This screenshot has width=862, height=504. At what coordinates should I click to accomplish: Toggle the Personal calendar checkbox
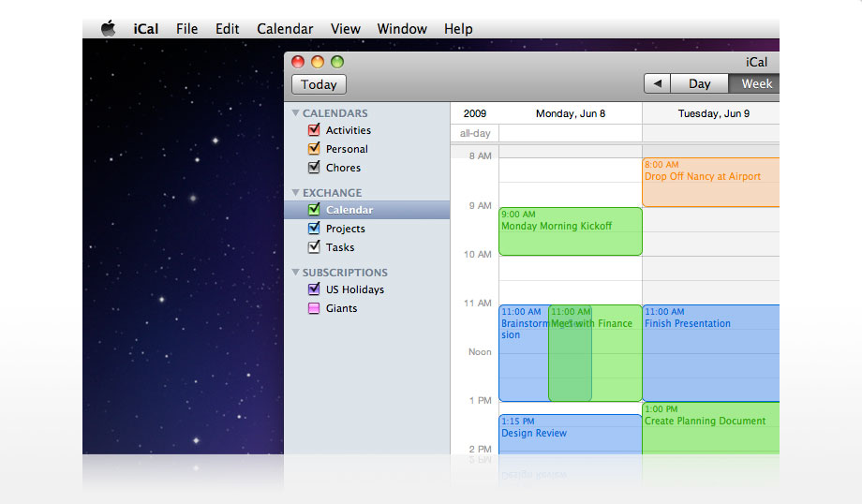(x=314, y=148)
